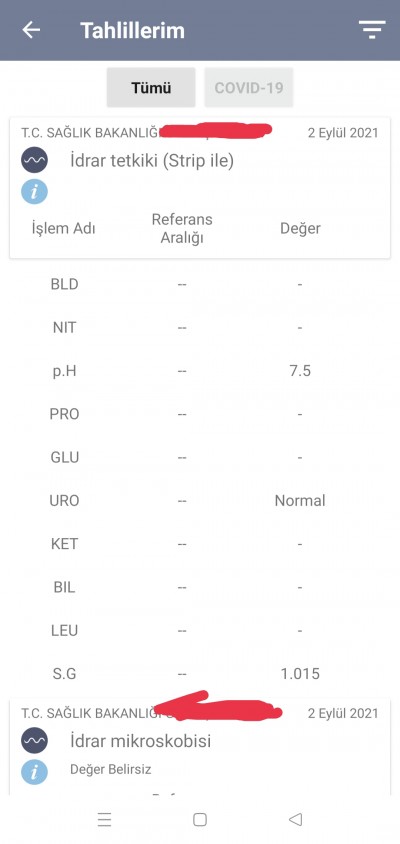Viewport: 400px width, 844px height.
Task: Tap Android home square button
Action: 200,820
